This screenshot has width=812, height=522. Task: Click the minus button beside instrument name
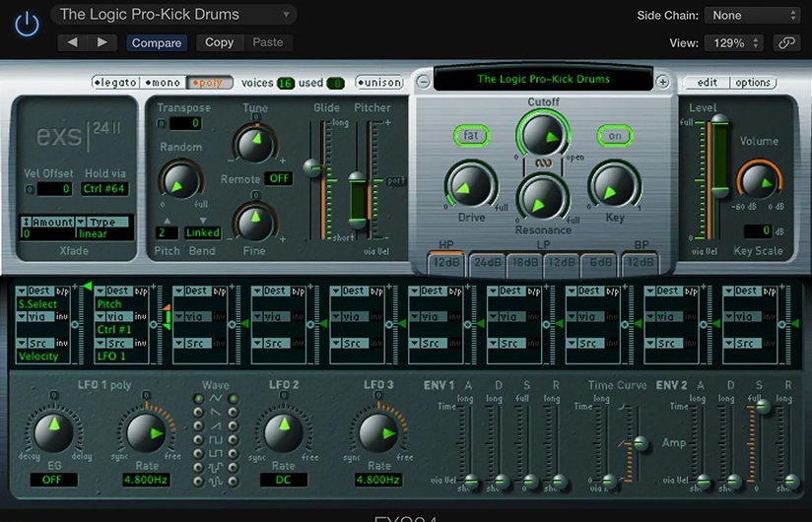[423, 82]
